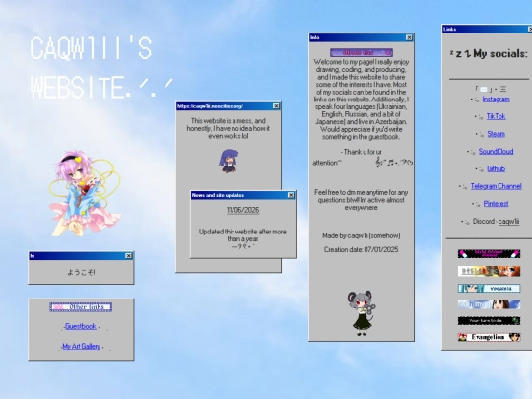This screenshot has height=399, width=532.
Task: Close the 'hi' window
Action: (129, 256)
